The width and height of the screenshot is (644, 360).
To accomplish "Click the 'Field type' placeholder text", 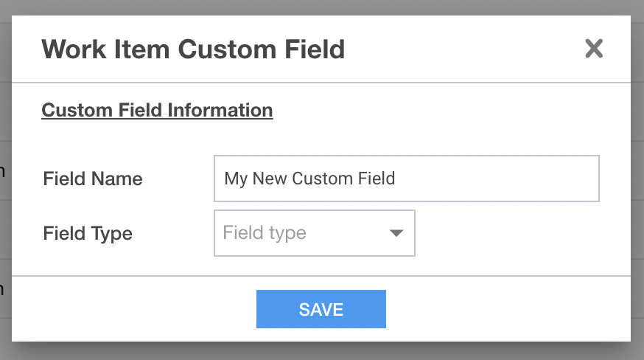I will [x=265, y=233].
